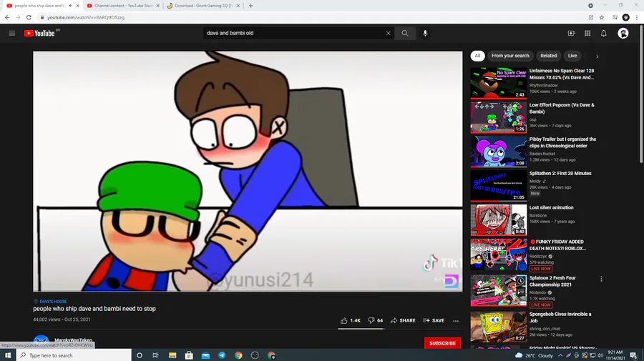Screen dimensions: 644x361
Task: Mute the playing tab via speaker icon
Action: [70, 6]
